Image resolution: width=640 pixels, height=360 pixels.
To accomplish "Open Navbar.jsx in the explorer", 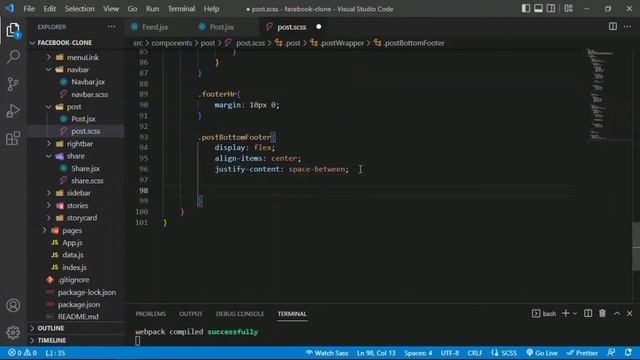I will [x=88, y=82].
